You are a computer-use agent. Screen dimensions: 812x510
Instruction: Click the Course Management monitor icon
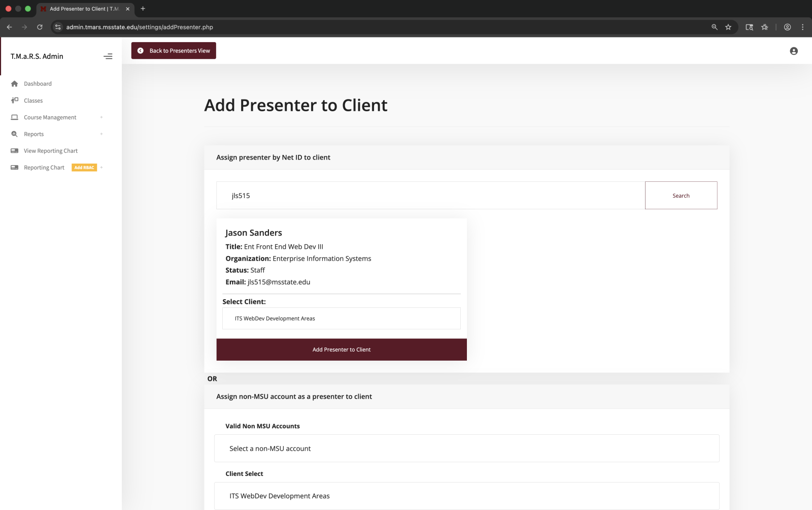[14, 117]
